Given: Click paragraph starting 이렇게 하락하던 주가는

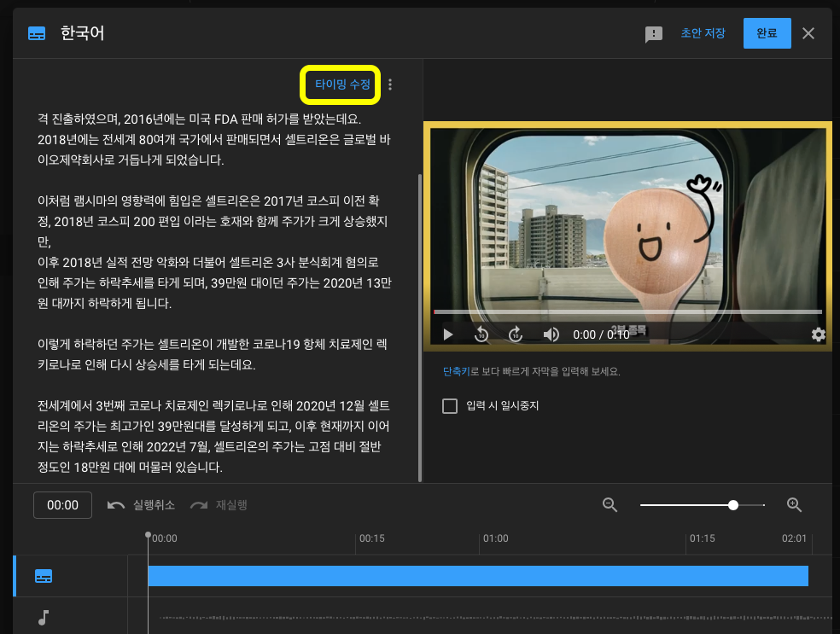Looking at the screenshot, I should (213, 354).
